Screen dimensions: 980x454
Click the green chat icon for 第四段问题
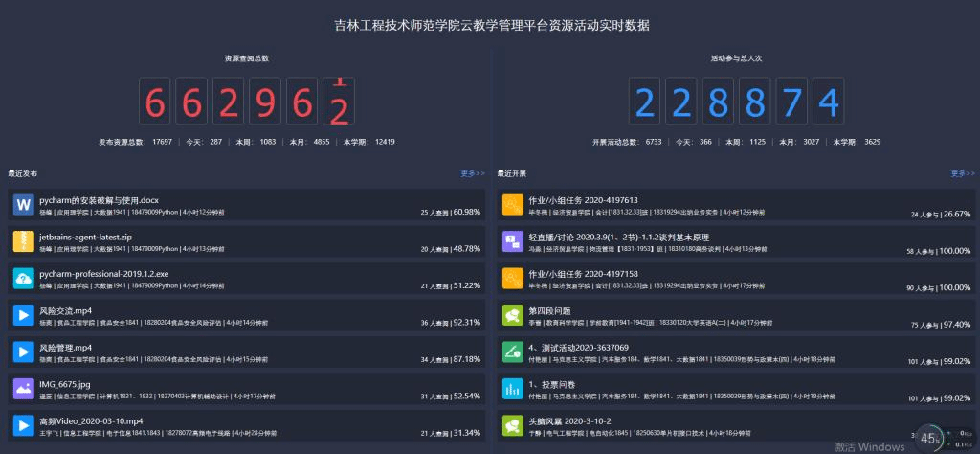513,315
